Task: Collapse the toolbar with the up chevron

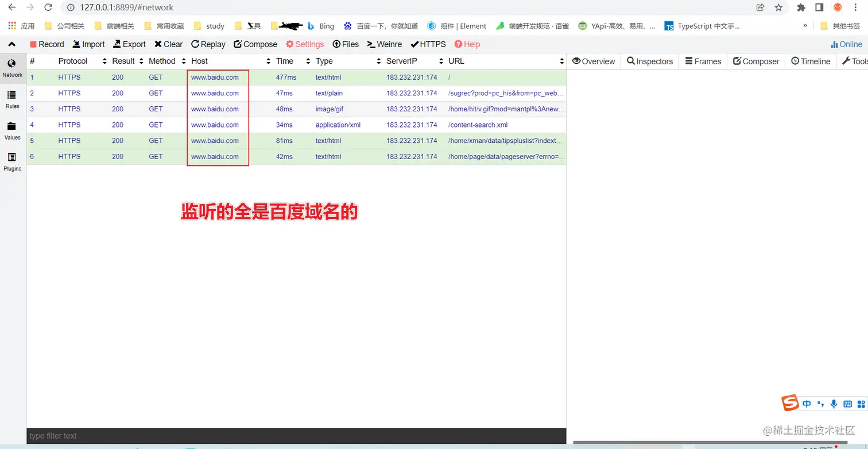Action: (12, 44)
